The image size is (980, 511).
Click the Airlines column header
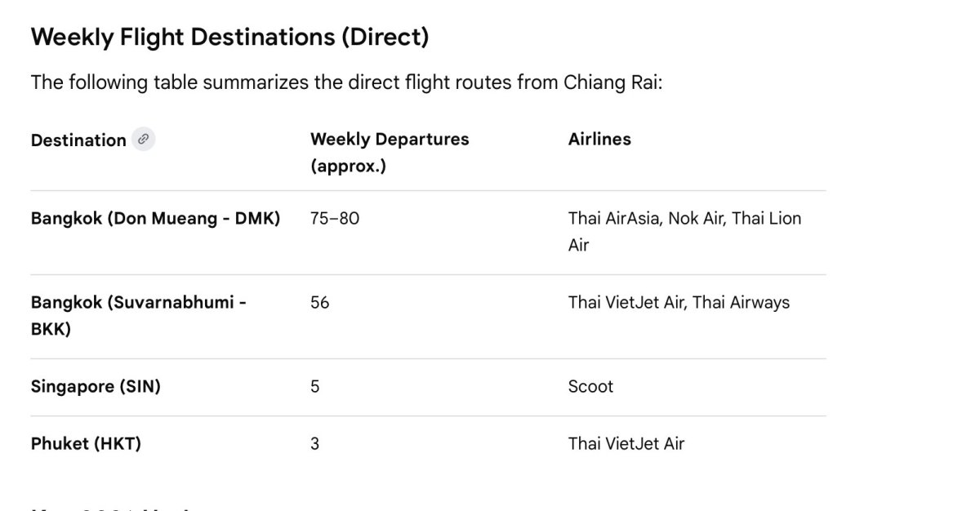click(x=599, y=140)
